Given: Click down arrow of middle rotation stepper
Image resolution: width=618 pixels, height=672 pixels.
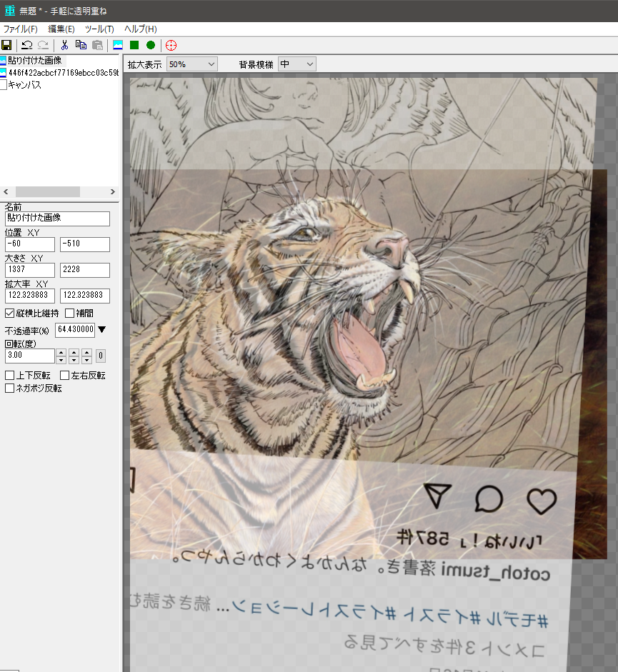Looking at the screenshot, I should click(74, 360).
